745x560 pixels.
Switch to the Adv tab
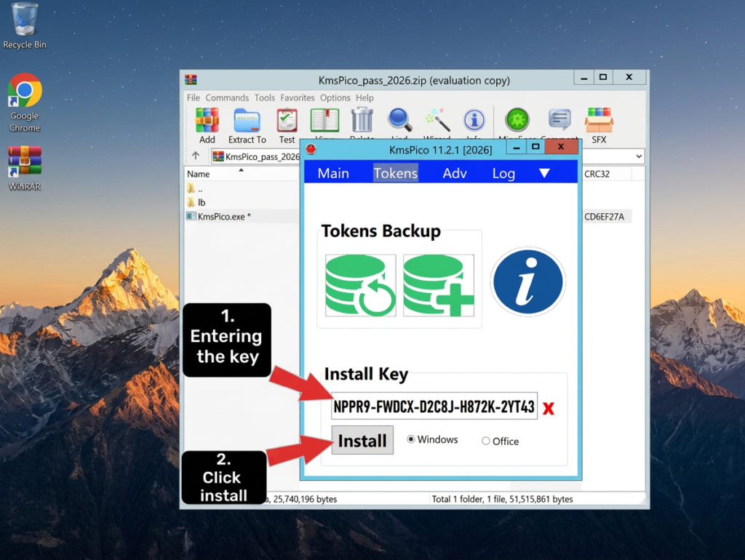click(455, 173)
